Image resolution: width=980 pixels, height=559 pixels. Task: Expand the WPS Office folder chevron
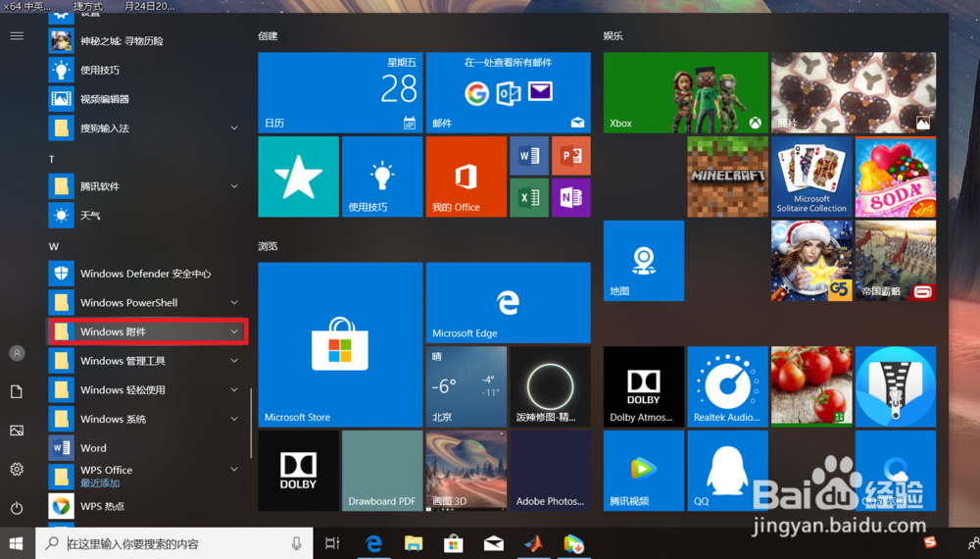tap(234, 469)
